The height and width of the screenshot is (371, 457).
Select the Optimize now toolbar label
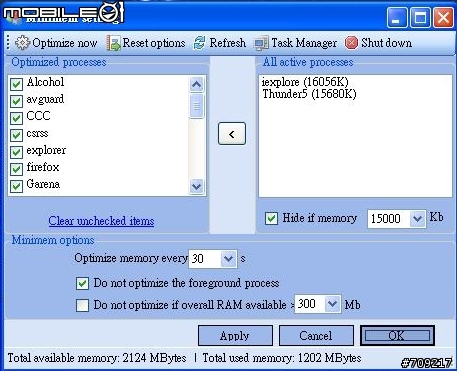pyautogui.click(x=65, y=43)
